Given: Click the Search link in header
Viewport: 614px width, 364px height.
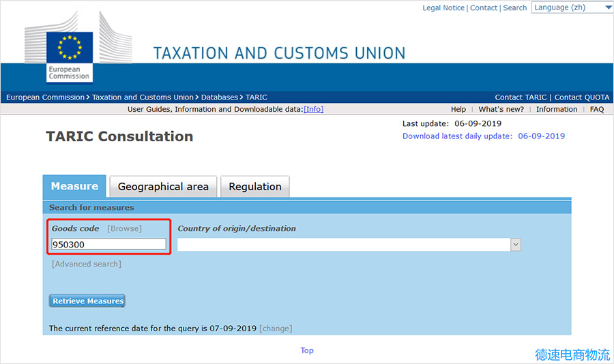Looking at the screenshot, I should 514,8.
